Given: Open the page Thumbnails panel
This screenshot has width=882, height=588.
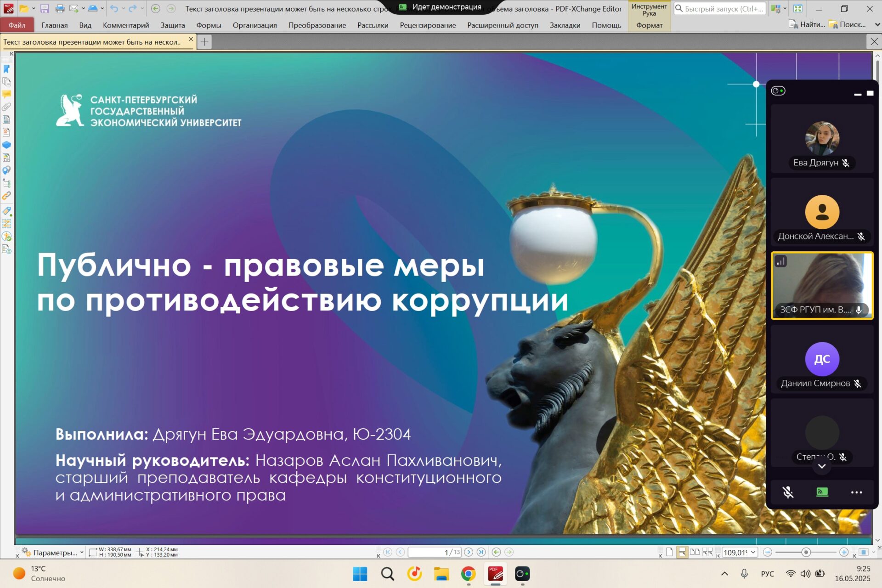Looking at the screenshot, I should [6, 82].
